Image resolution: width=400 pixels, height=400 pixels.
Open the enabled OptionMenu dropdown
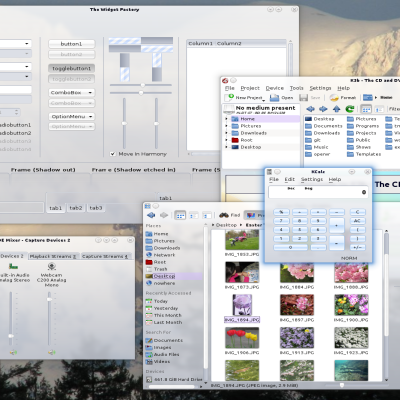[x=71, y=116]
